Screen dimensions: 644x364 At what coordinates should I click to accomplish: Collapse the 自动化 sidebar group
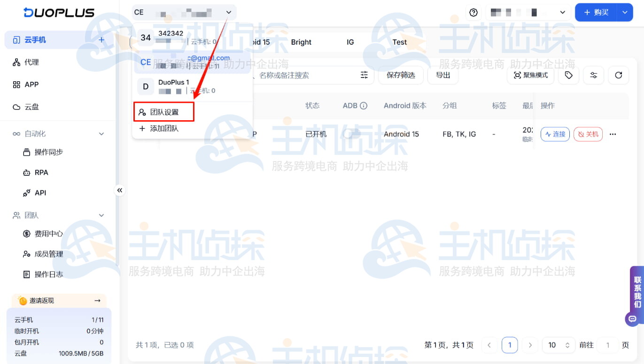coord(101,133)
